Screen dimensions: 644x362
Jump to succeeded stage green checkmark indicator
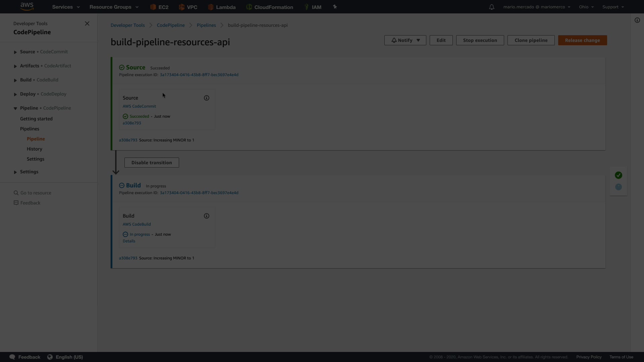click(x=619, y=175)
